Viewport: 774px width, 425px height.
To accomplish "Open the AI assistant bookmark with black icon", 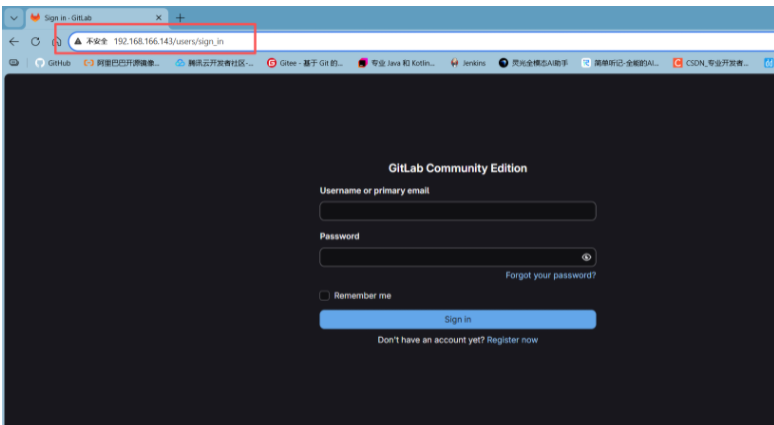I will pos(533,63).
